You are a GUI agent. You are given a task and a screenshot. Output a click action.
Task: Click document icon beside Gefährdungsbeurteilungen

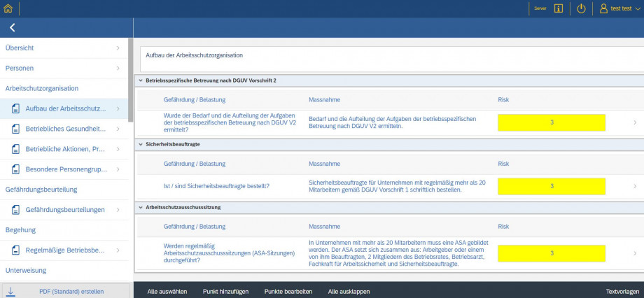[15, 210]
